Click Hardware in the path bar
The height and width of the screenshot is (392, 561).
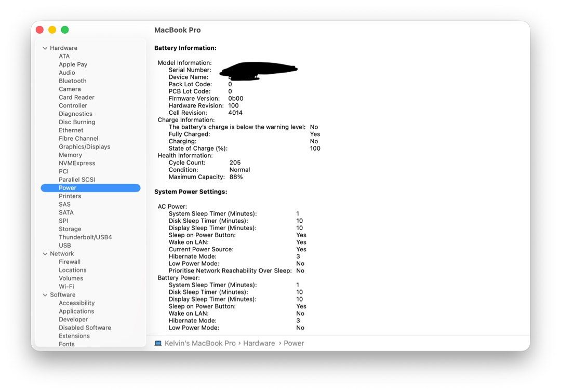pyautogui.click(x=259, y=343)
